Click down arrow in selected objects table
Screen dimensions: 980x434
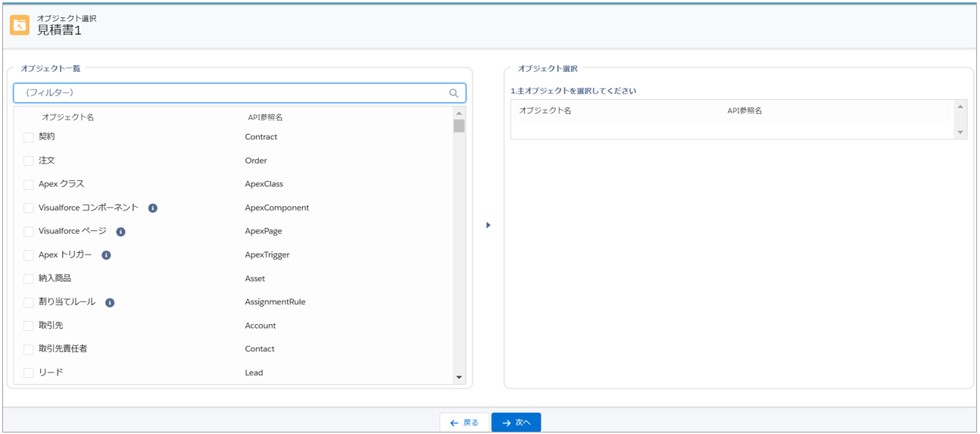[x=960, y=133]
